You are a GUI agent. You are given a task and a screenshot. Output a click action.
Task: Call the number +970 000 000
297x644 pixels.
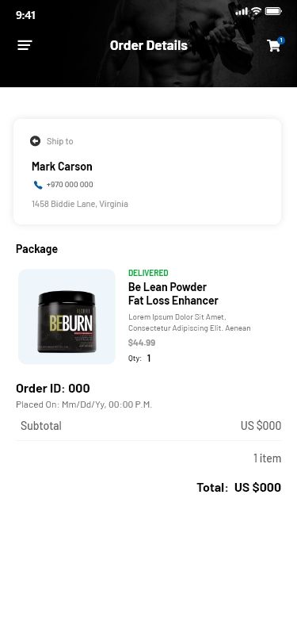click(x=70, y=185)
